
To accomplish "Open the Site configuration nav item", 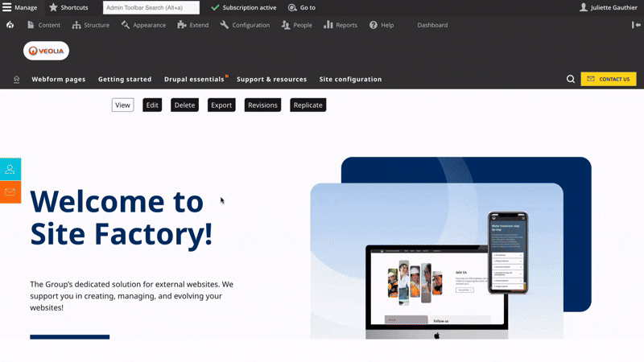I will pos(350,79).
